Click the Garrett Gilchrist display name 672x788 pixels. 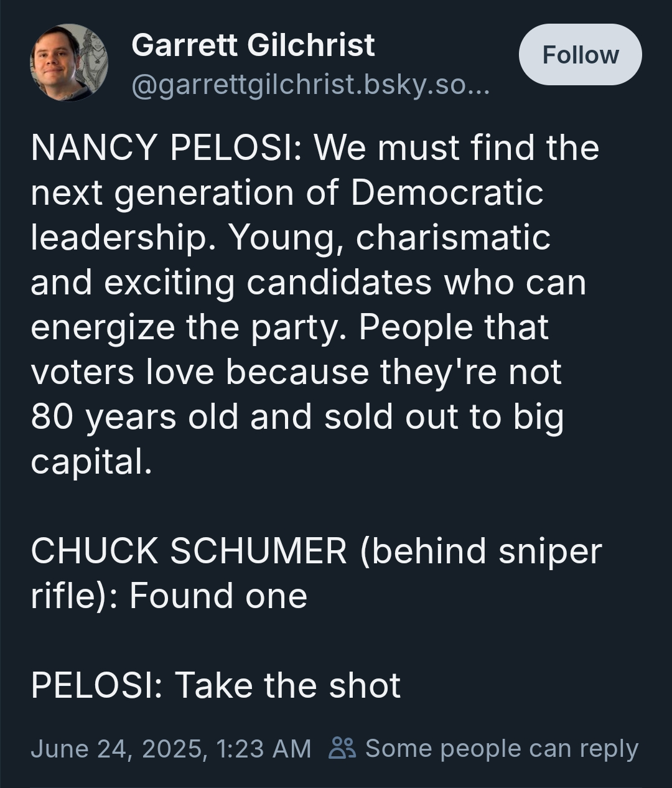pyautogui.click(x=253, y=45)
